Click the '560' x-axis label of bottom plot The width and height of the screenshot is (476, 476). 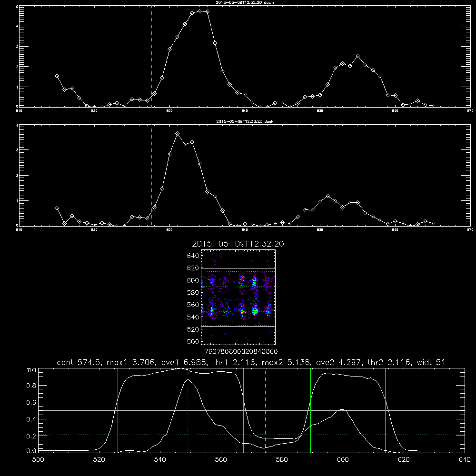click(x=221, y=460)
